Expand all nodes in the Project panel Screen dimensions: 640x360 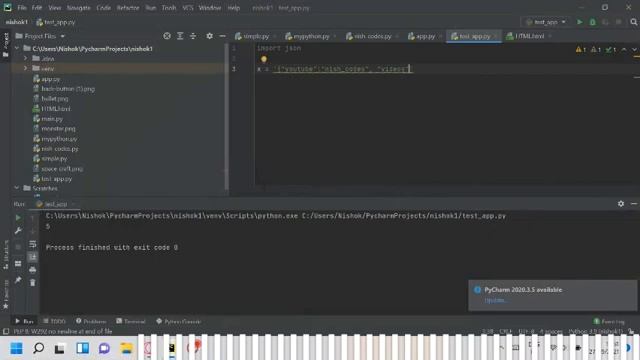180,36
